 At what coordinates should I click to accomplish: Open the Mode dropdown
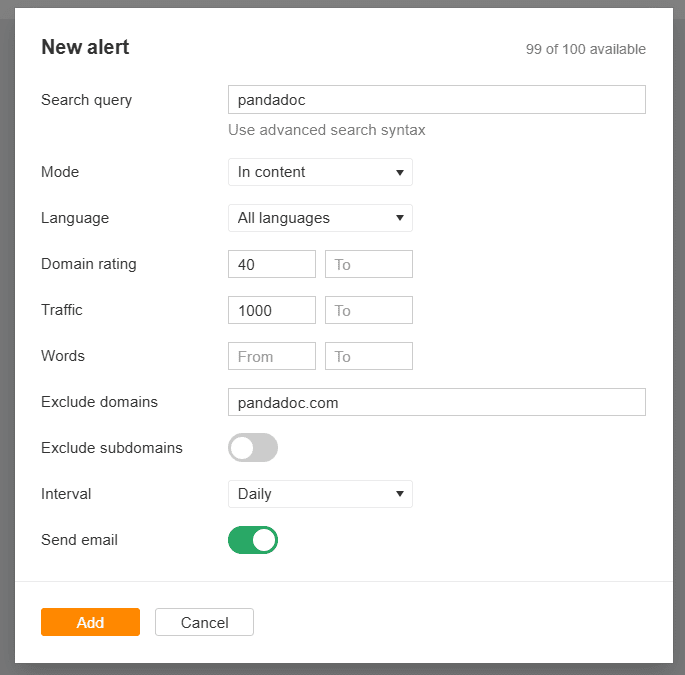coord(320,172)
